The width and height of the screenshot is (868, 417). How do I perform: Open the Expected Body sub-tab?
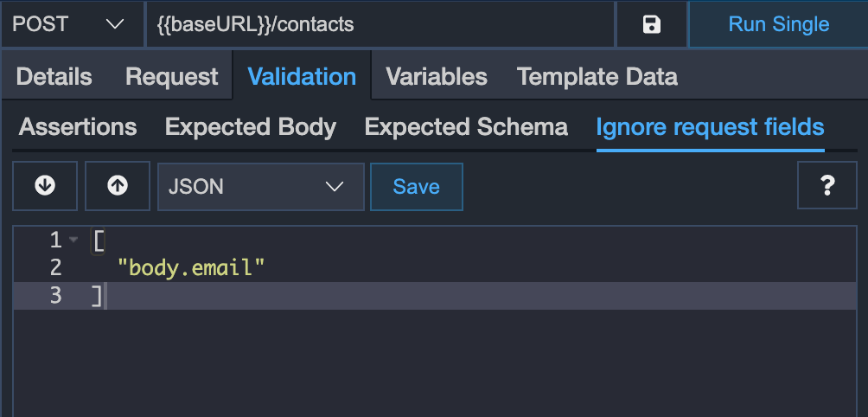[251, 127]
